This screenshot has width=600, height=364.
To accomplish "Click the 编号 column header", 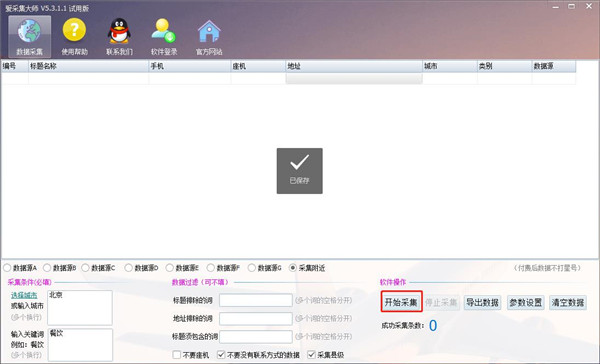I will [15, 66].
